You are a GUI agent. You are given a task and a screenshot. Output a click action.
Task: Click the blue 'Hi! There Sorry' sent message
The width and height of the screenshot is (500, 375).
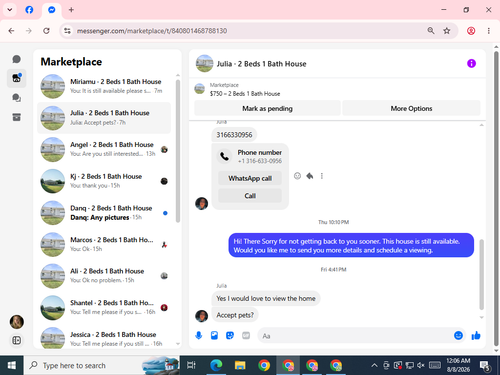coord(351,245)
